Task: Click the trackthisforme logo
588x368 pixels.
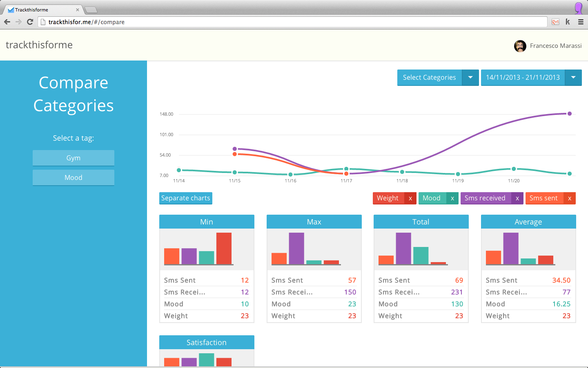Action: tap(39, 45)
